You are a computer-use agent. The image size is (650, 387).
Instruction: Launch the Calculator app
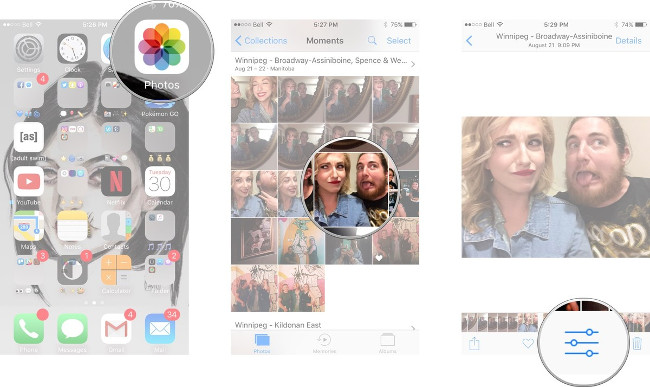[x=116, y=270]
